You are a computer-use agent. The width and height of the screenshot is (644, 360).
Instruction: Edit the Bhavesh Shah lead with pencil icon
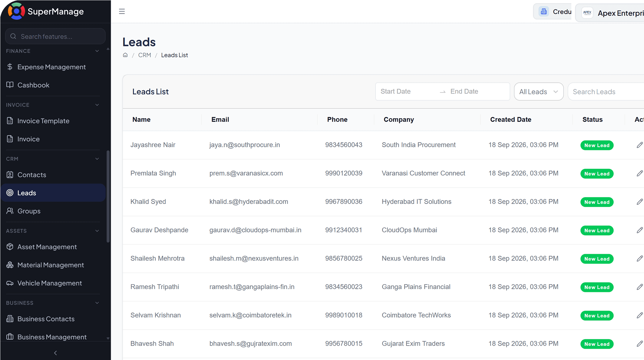(x=639, y=344)
